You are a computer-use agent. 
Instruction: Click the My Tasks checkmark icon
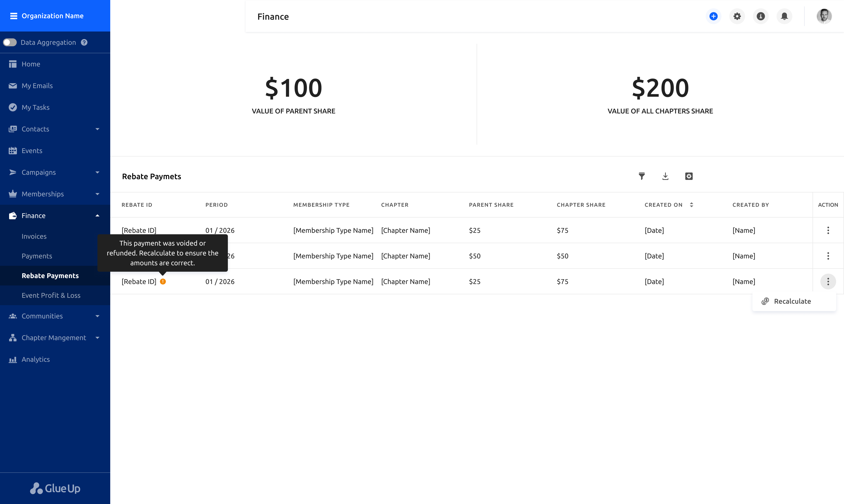[x=13, y=107]
